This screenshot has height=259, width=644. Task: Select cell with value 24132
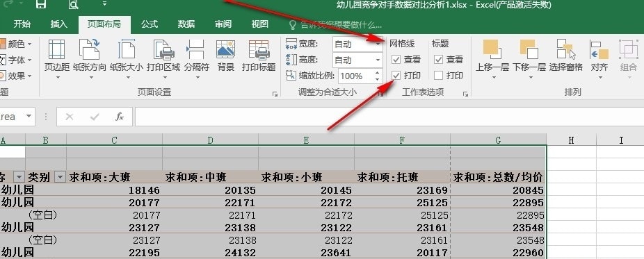(210, 253)
